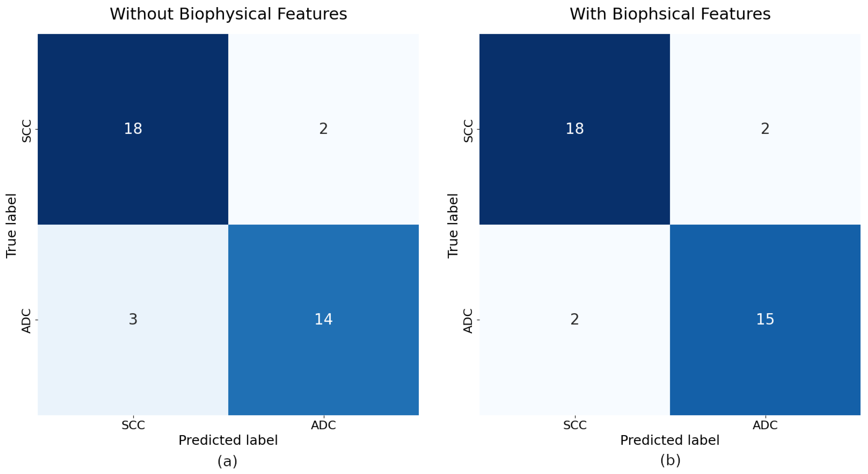The width and height of the screenshot is (868, 474).
Task: Select the cell showing 15 in right matrix
Action: [765, 319]
